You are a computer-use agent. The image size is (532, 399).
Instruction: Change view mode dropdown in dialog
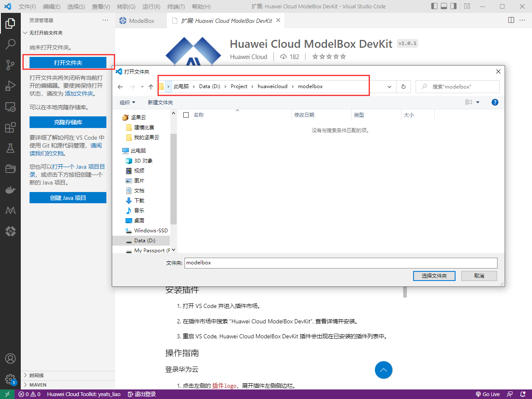tap(478, 102)
